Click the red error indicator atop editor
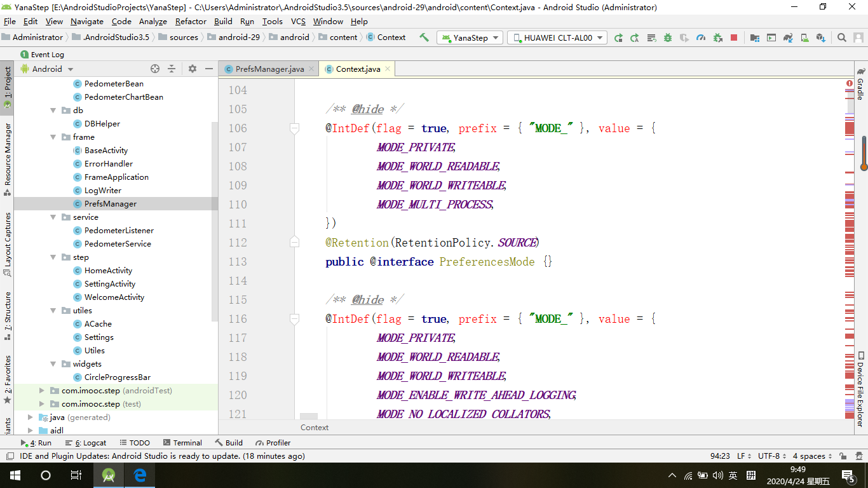The image size is (868, 488). tap(850, 83)
